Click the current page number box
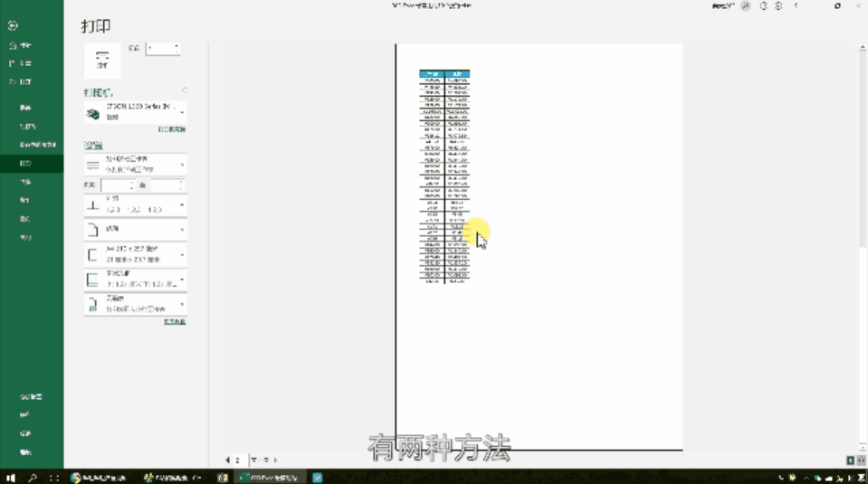This screenshot has height=484, width=868. coord(240,460)
